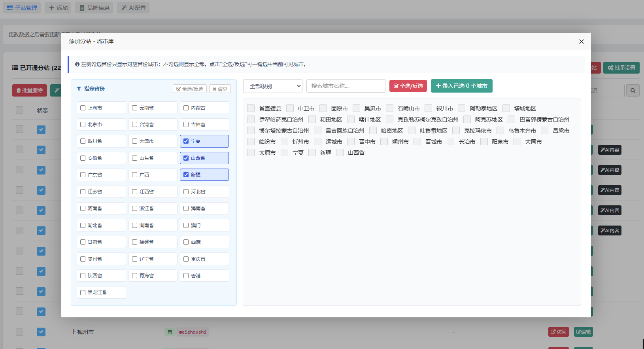
Task: Tick the 克拉玛依市 city checkbox
Action: coord(456,131)
